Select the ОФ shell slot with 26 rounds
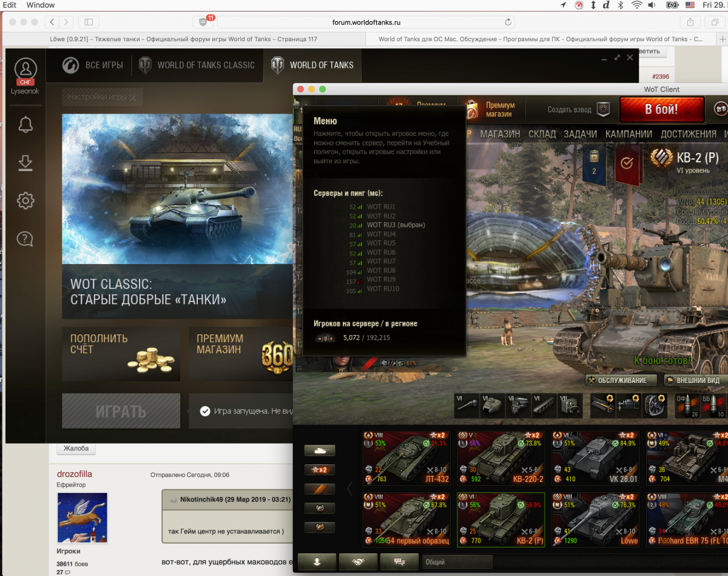 pos(688,405)
